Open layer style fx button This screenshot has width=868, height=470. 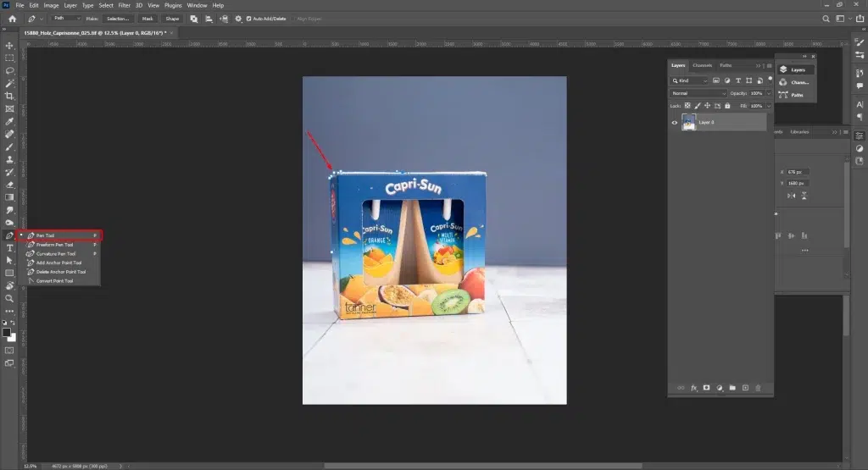tap(693, 388)
